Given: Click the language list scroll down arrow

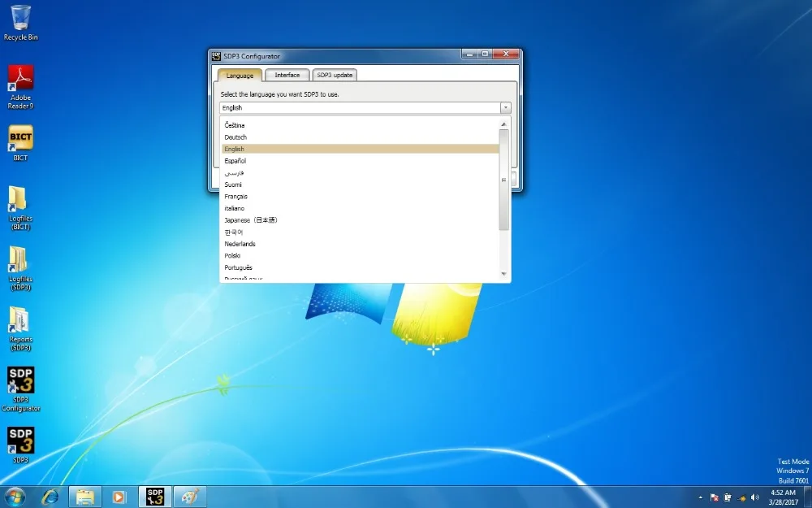Looking at the screenshot, I should pos(504,274).
